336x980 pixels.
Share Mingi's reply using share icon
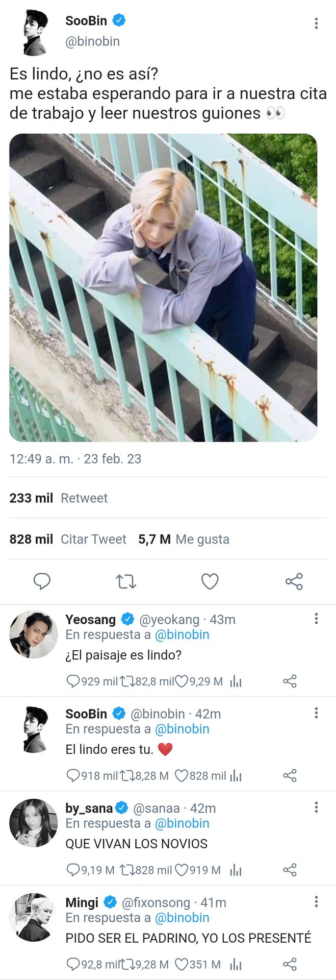[290, 964]
